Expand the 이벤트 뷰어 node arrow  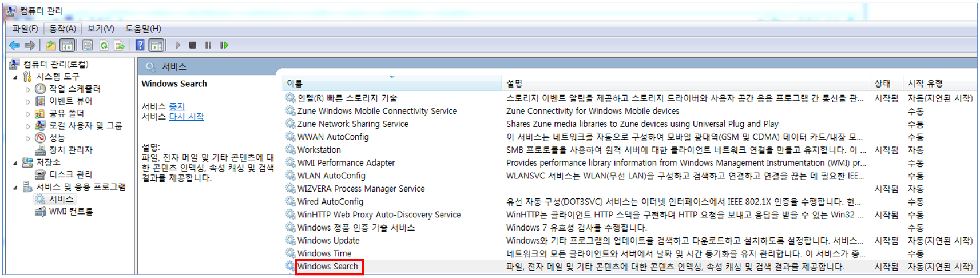tap(29, 101)
